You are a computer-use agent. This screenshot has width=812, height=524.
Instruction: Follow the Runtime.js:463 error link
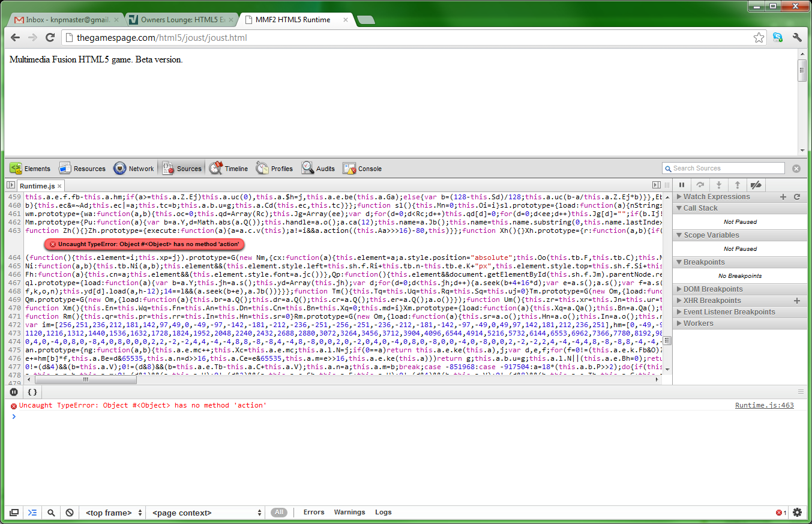pyautogui.click(x=764, y=406)
